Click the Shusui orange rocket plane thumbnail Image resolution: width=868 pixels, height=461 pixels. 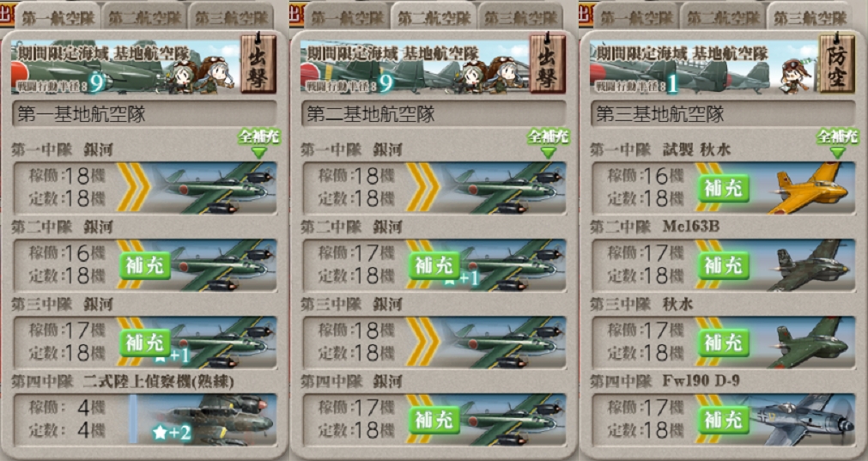click(810, 188)
